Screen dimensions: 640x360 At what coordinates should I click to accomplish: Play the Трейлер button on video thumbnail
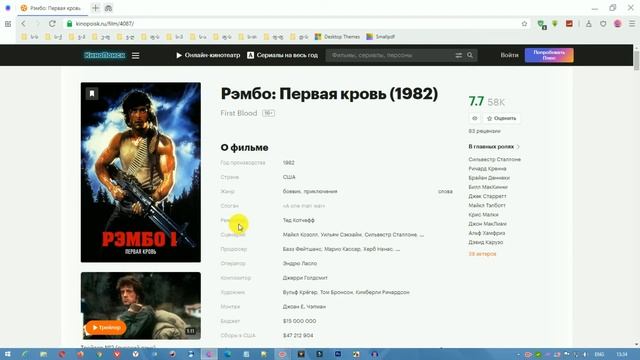106,327
